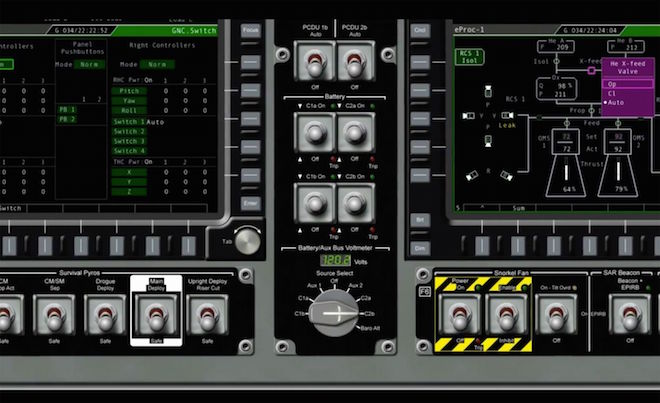Viewport: 660px width, 403px height.
Task: Select the Switch 4 entry
Action: [x=129, y=151]
